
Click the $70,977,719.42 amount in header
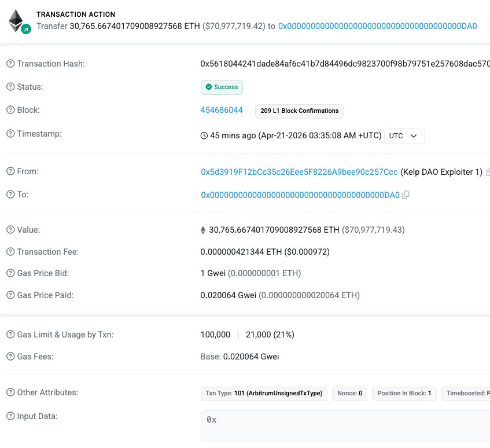pyautogui.click(x=234, y=26)
